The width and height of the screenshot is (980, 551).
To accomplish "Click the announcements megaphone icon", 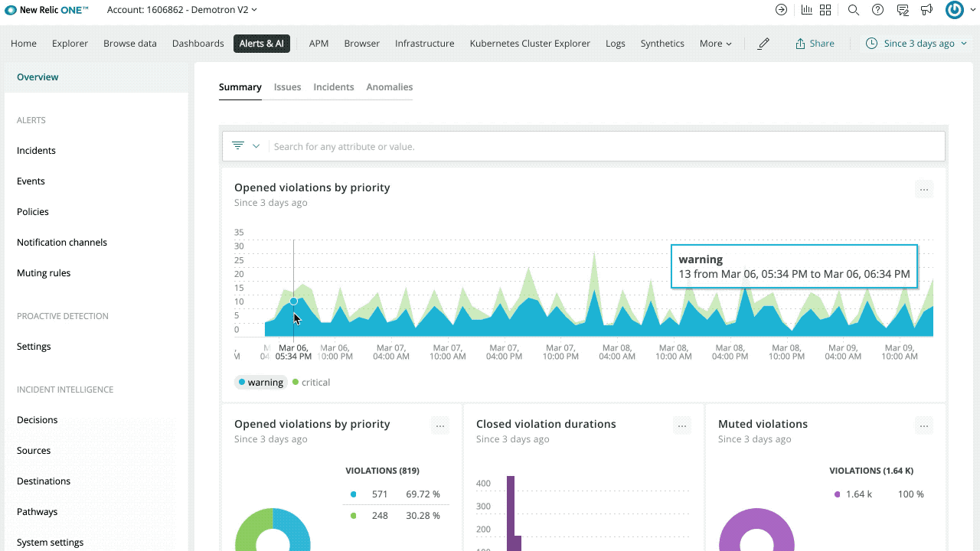I will pos(926,10).
